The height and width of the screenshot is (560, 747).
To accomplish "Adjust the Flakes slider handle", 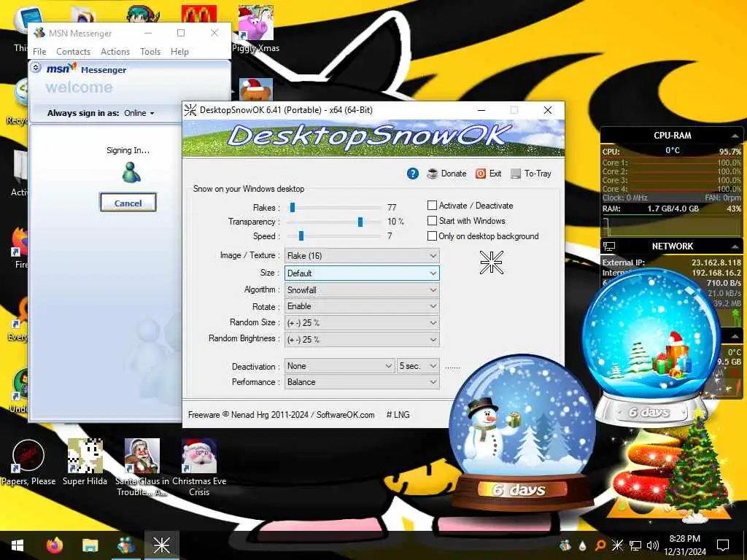I will (293, 207).
